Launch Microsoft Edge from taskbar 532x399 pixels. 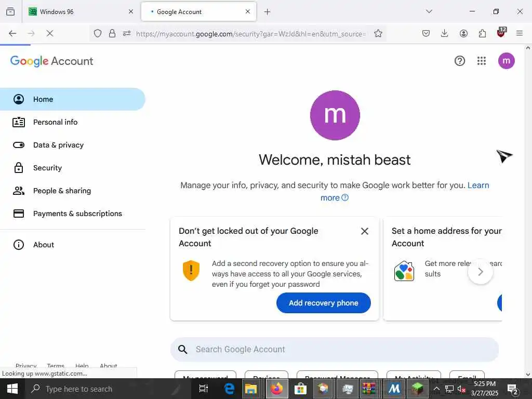point(229,389)
